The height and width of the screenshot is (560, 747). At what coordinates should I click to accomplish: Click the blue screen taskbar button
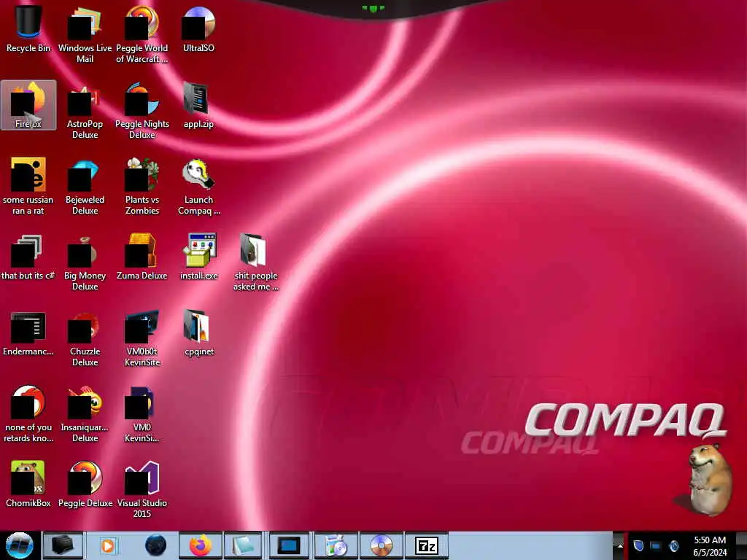289,545
